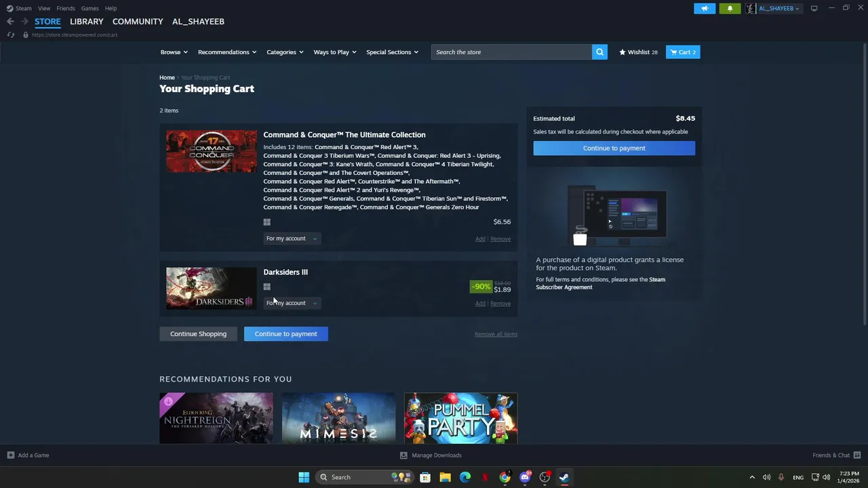
Task: Click Add link for Command & Conquer
Action: (x=480, y=239)
